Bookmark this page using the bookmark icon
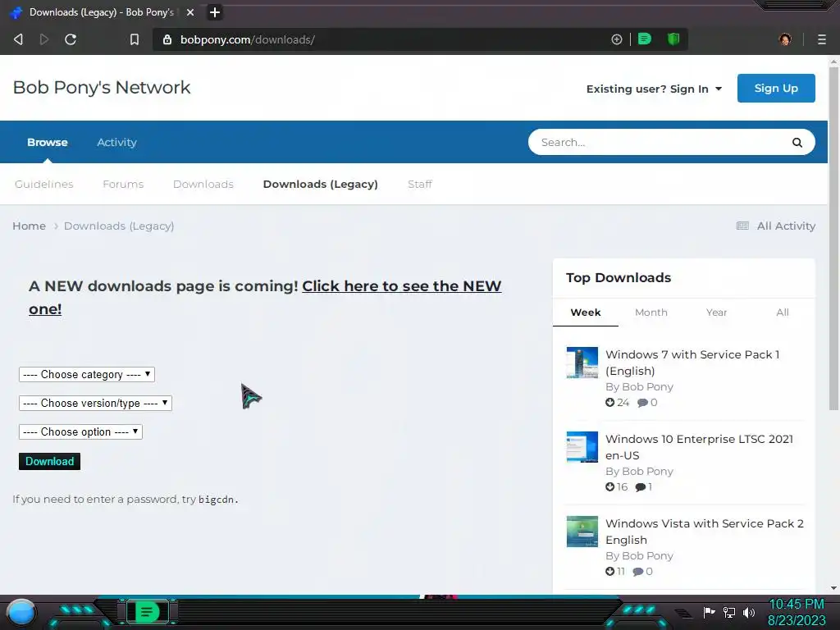Screen dimensions: 840x630 [135, 39]
